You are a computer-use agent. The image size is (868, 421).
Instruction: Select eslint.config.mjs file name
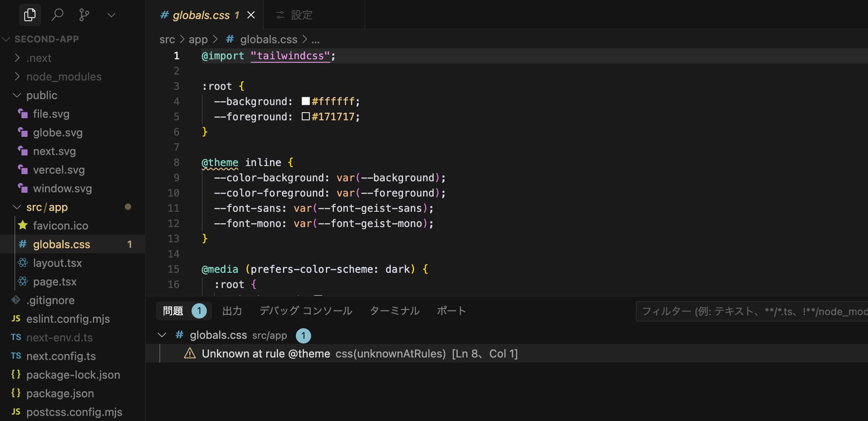68,319
